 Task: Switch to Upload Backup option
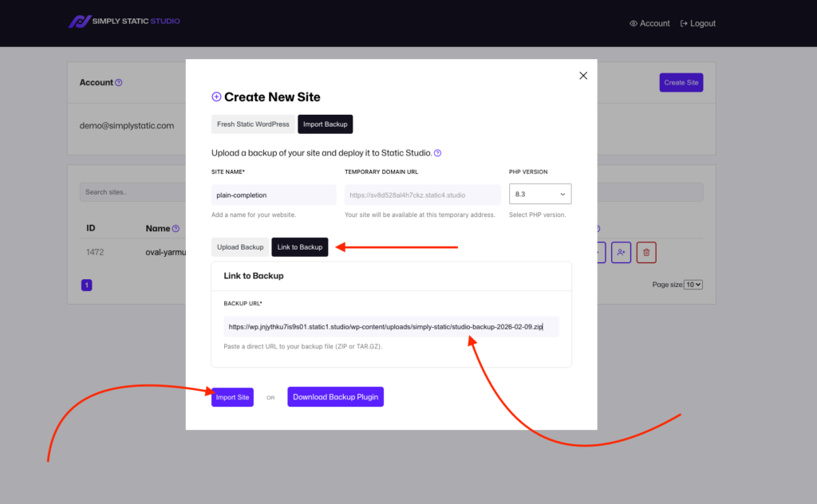(240, 246)
